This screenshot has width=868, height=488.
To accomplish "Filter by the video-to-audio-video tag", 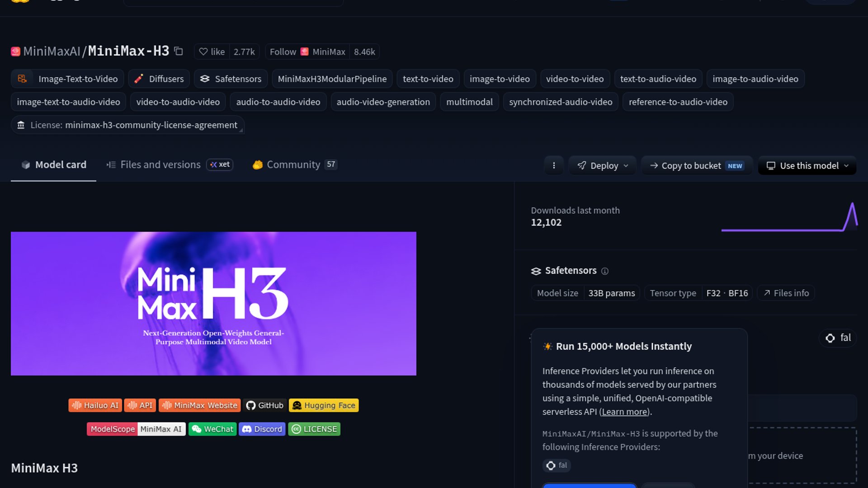I will pyautogui.click(x=178, y=102).
